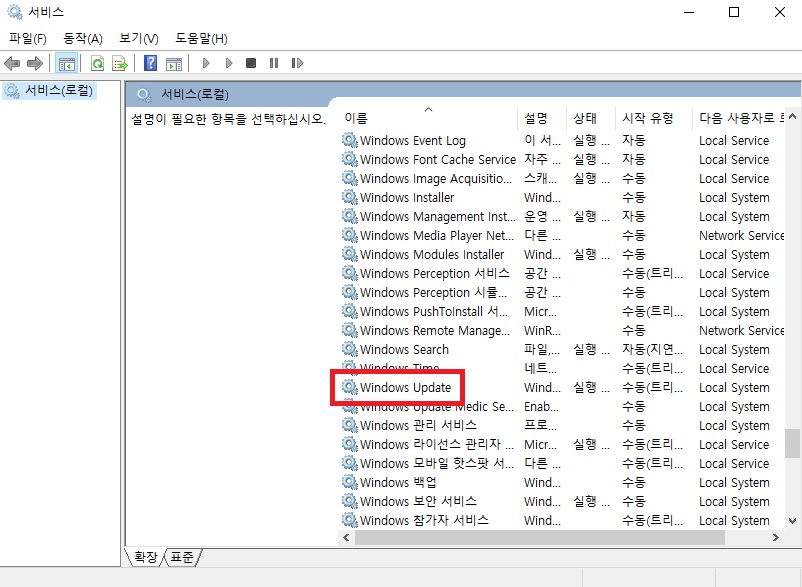Click 실행 status of Windows Event Log
The image size is (802, 587).
coord(591,140)
